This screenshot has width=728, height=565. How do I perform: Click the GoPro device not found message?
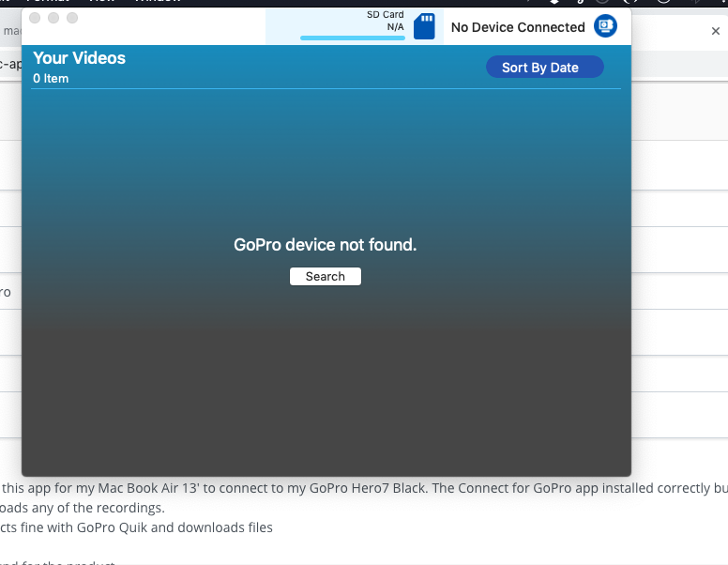pos(325,245)
